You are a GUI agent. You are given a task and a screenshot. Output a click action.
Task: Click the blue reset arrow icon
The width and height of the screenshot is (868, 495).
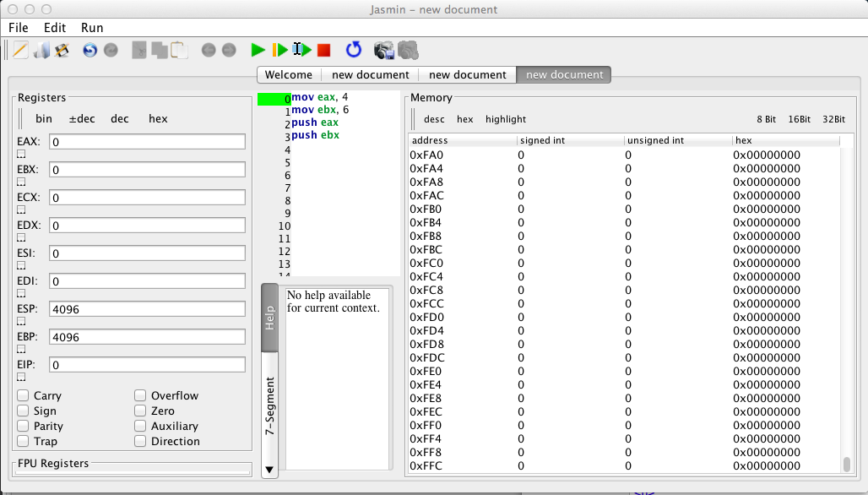[x=354, y=51]
